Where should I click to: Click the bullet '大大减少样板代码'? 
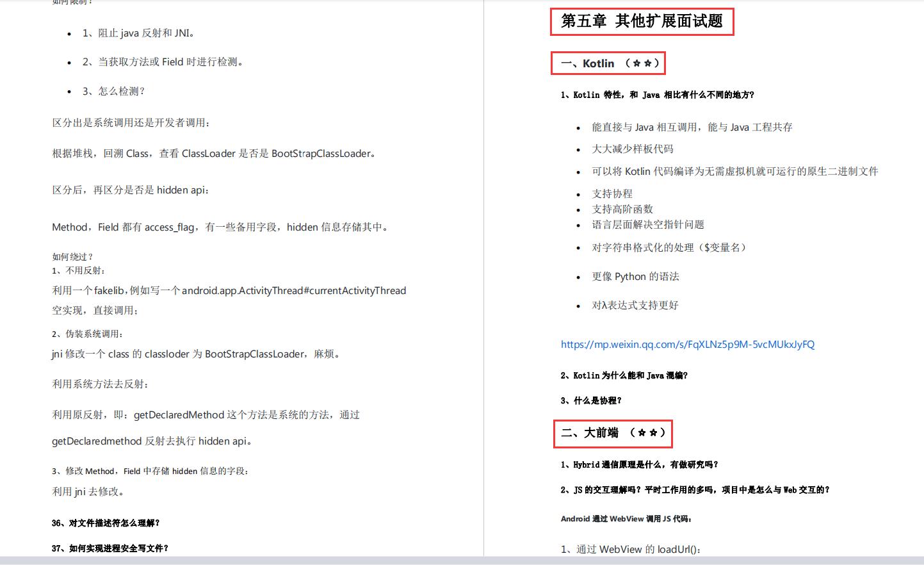tap(633, 149)
